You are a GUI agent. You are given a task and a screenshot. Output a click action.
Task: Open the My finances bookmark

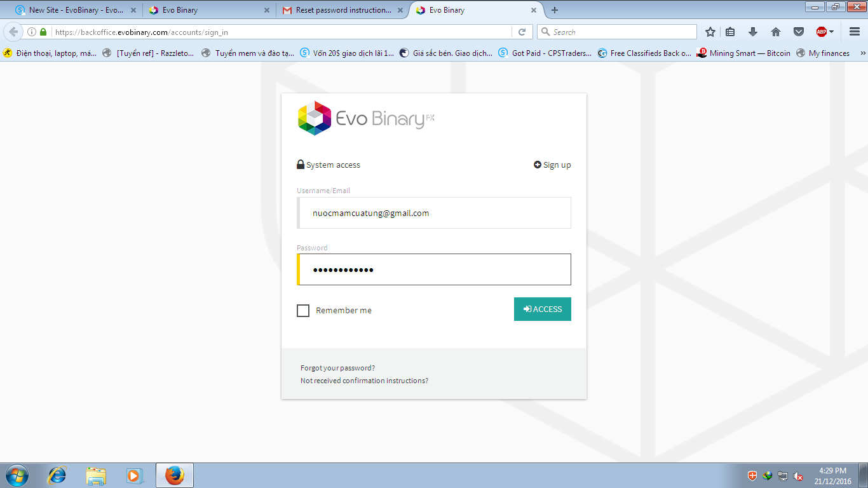[x=823, y=53]
